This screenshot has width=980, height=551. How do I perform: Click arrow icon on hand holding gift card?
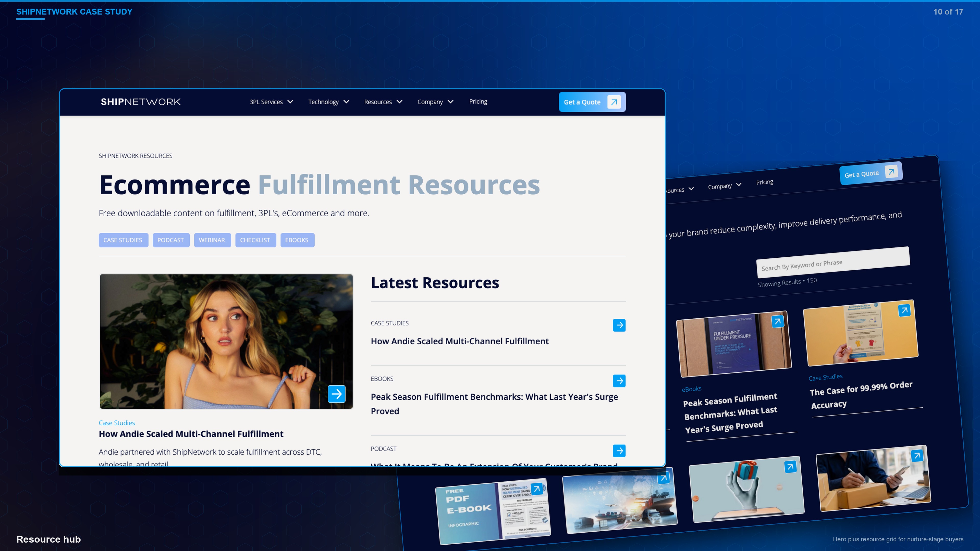[x=791, y=467]
